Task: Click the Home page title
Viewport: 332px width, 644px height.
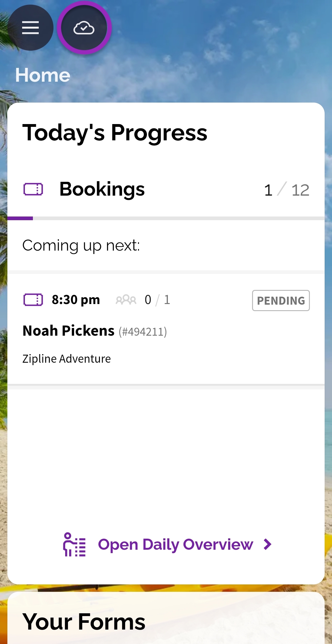Action: tap(43, 75)
